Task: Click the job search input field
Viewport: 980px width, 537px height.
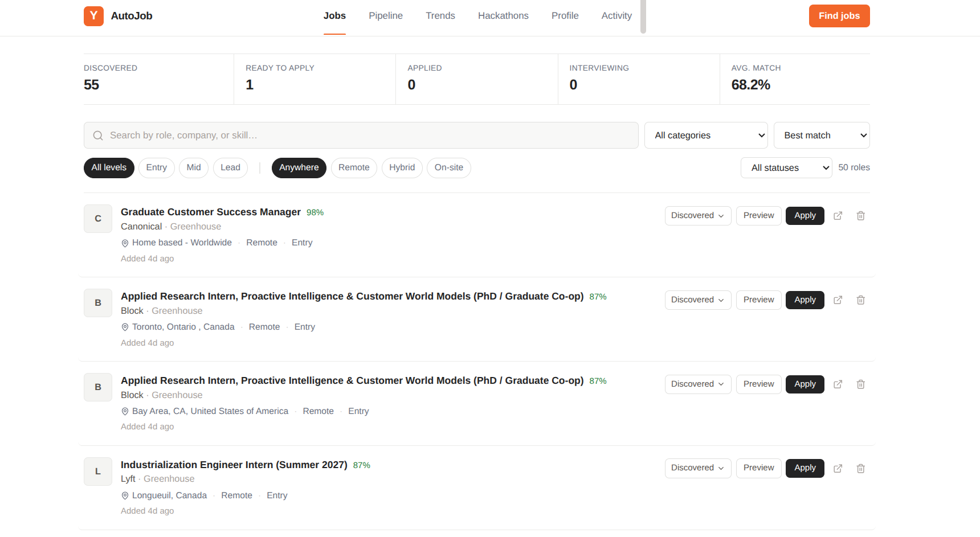Action: tap(361, 136)
